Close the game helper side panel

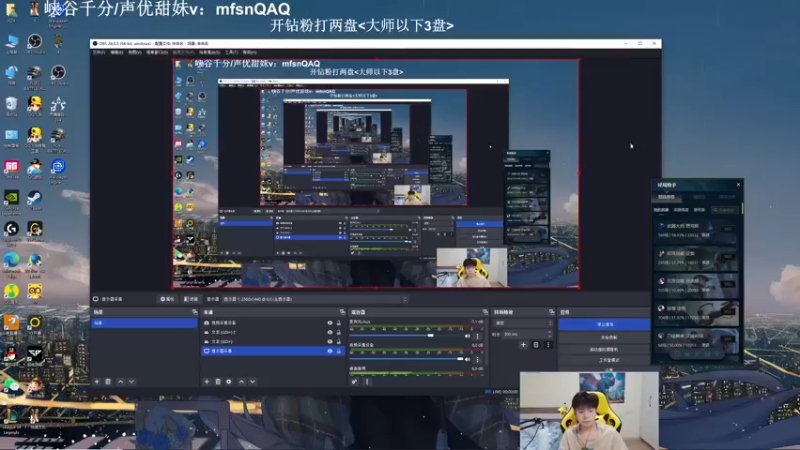(738, 184)
